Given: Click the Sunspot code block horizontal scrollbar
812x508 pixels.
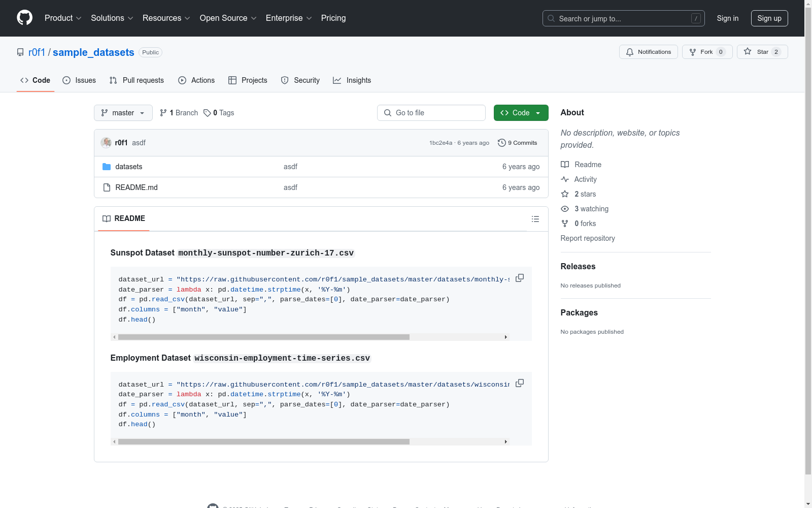Looking at the screenshot, I should [x=264, y=337].
